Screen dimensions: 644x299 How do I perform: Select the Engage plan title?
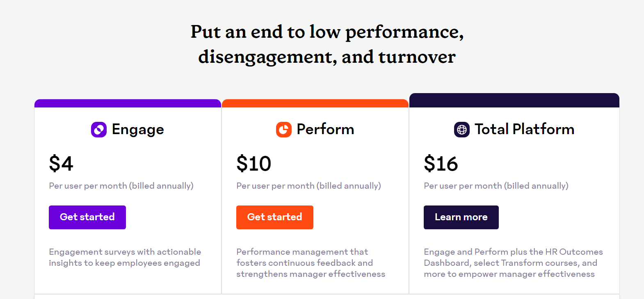tap(138, 130)
